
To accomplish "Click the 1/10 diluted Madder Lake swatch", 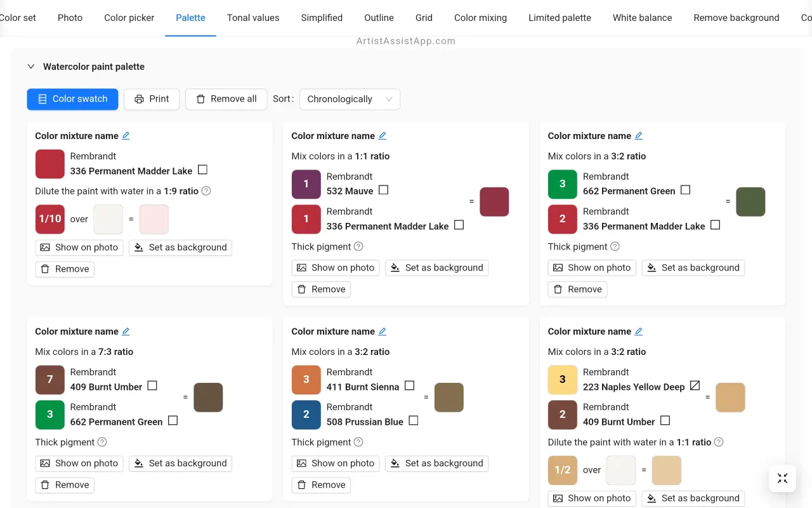I will (x=50, y=219).
